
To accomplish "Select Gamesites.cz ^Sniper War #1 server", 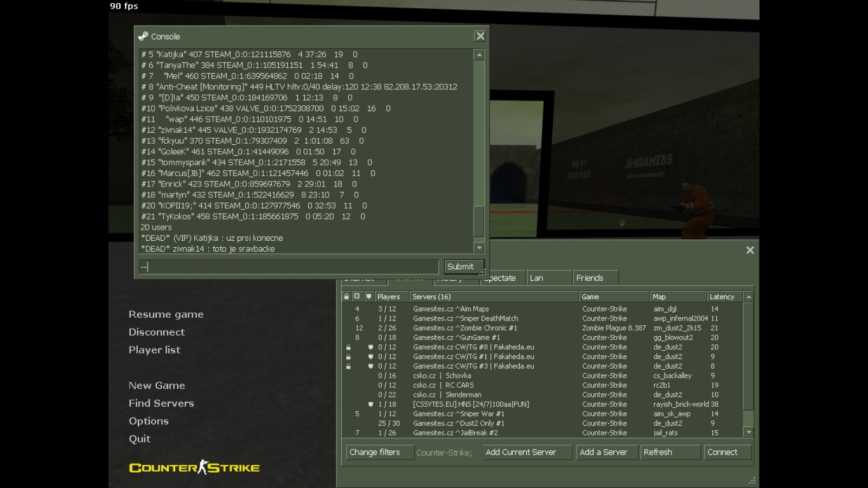I will pyautogui.click(x=542, y=414).
